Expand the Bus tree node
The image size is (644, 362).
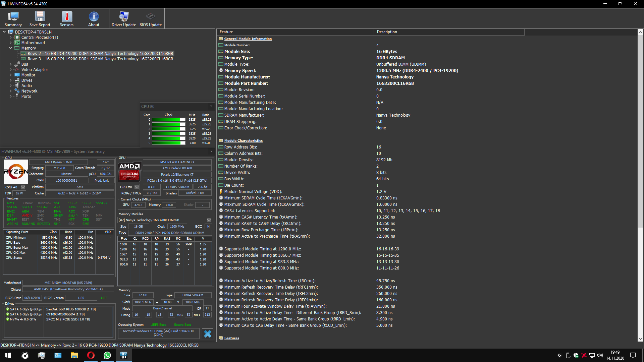click(x=10, y=64)
